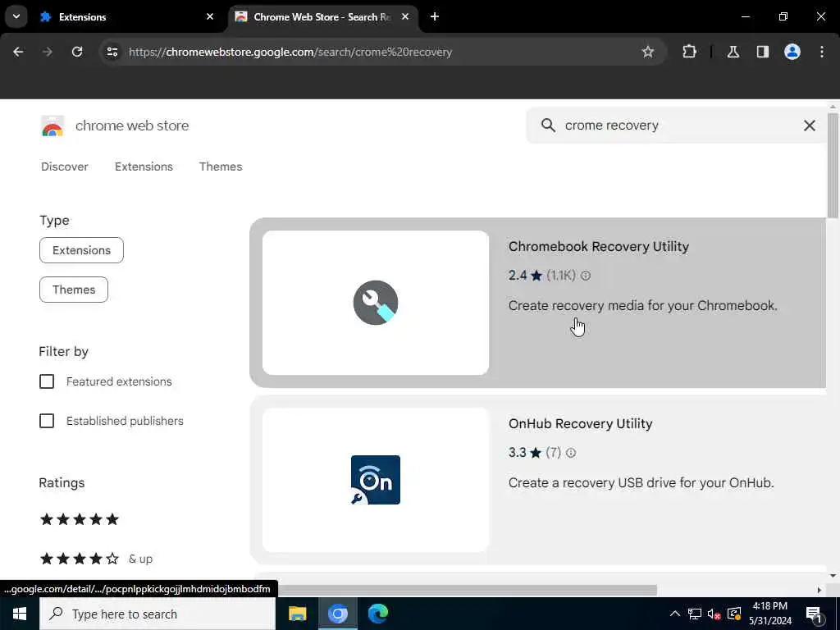This screenshot has width=840, height=630.
Task: Click rating info icon for Chromebook Recovery Utility
Action: (586, 276)
